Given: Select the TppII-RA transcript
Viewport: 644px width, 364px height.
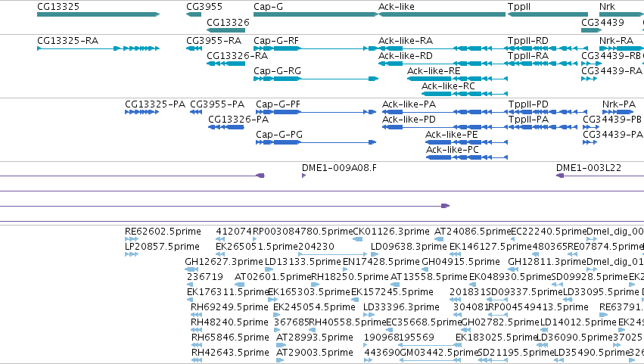Looking at the screenshot, I should (x=543, y=64).
